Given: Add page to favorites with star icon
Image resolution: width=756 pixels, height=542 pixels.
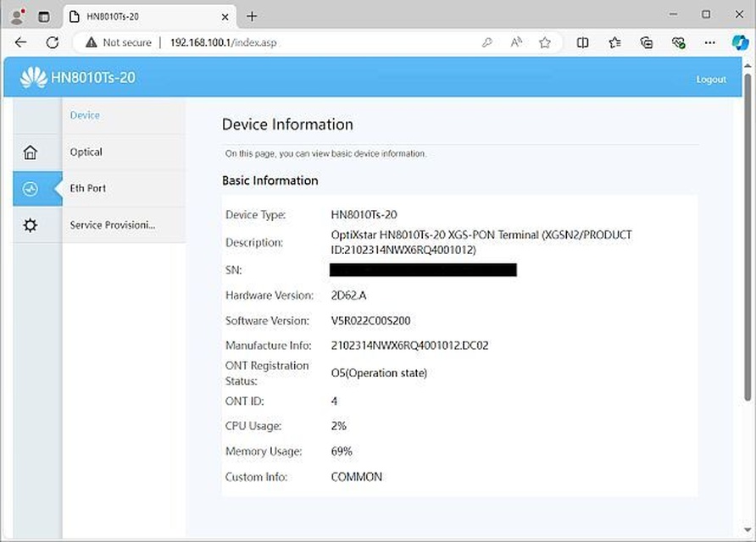Looking at the screenshot, I should pyautogui.click(x=545, y=42).
